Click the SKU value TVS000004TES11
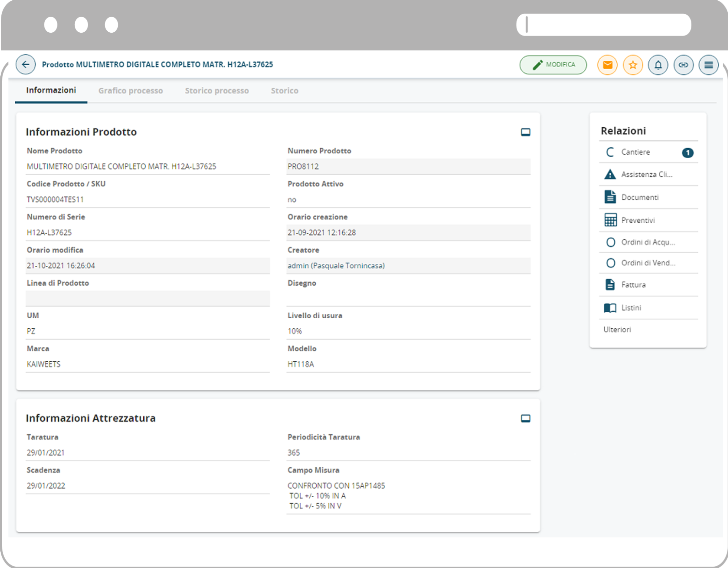Viewport: 728px width, 568px height. pos(55,200)
